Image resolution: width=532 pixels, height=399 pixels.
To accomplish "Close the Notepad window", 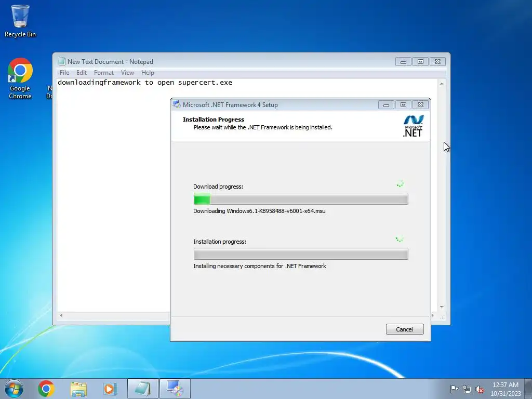I will pos(437,62).
